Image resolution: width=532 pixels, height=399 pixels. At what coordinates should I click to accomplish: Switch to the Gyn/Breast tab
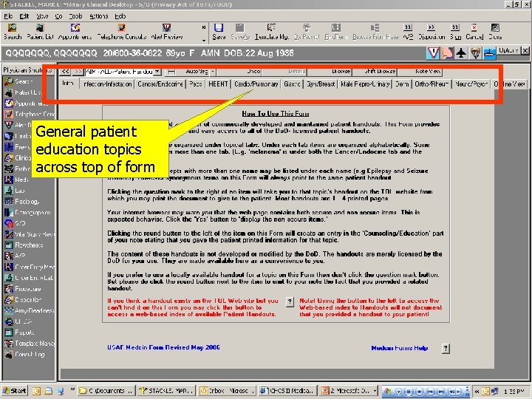[321, 83]
